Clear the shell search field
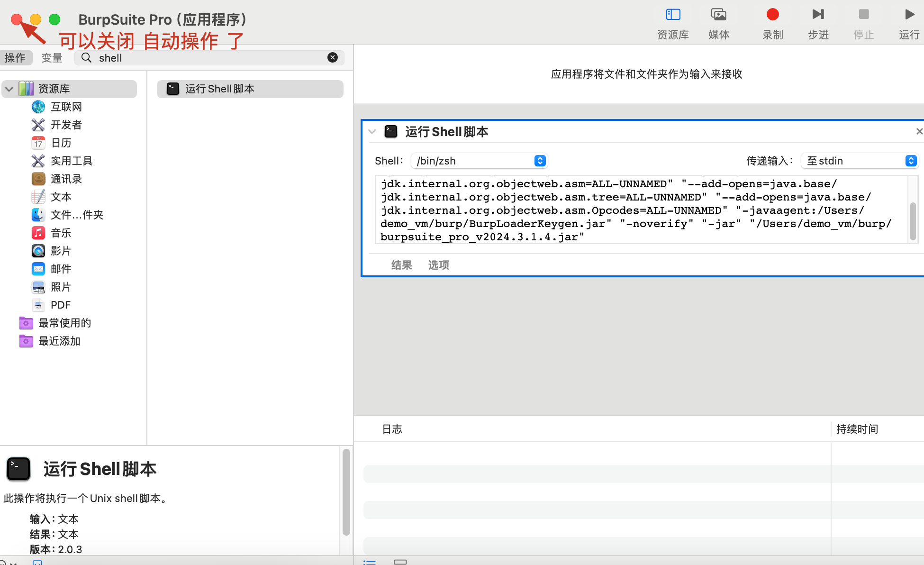This screenshot has height=565, width=924. (333, 58)
